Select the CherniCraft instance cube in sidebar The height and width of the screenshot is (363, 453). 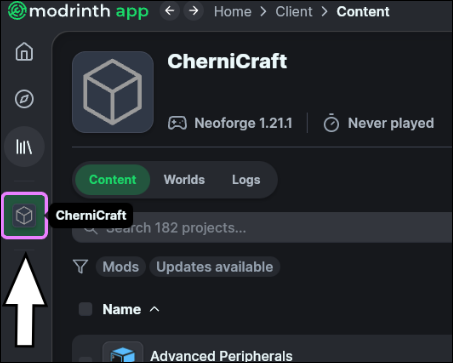(24, 215)
